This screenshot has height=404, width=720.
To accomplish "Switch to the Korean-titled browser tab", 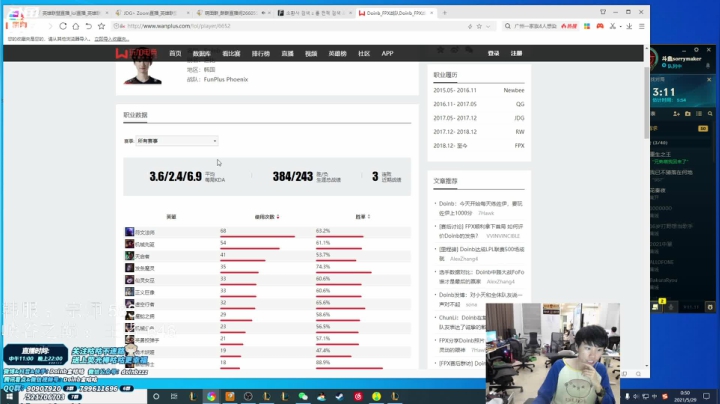I will pyautogui.click(x=315, y=13).
